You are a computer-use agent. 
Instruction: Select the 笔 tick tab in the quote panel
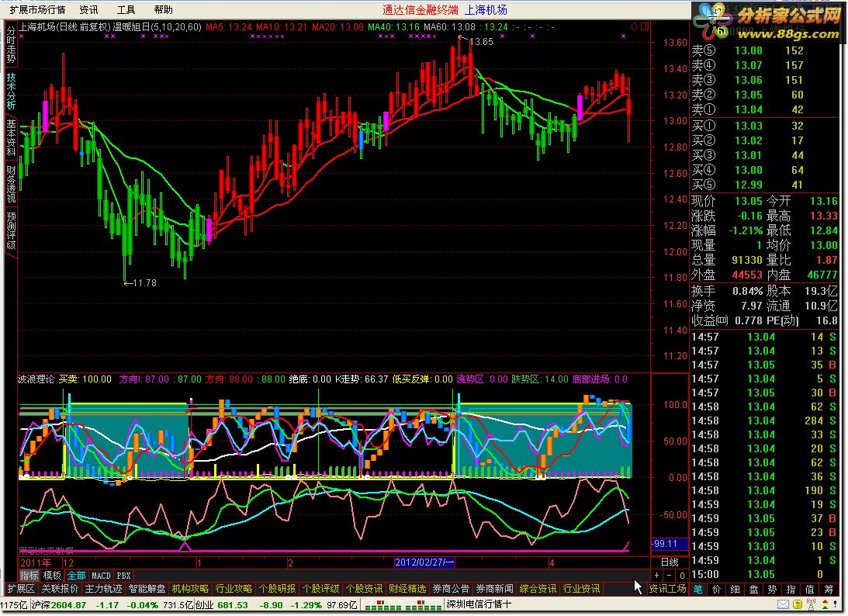click(698, 589)
